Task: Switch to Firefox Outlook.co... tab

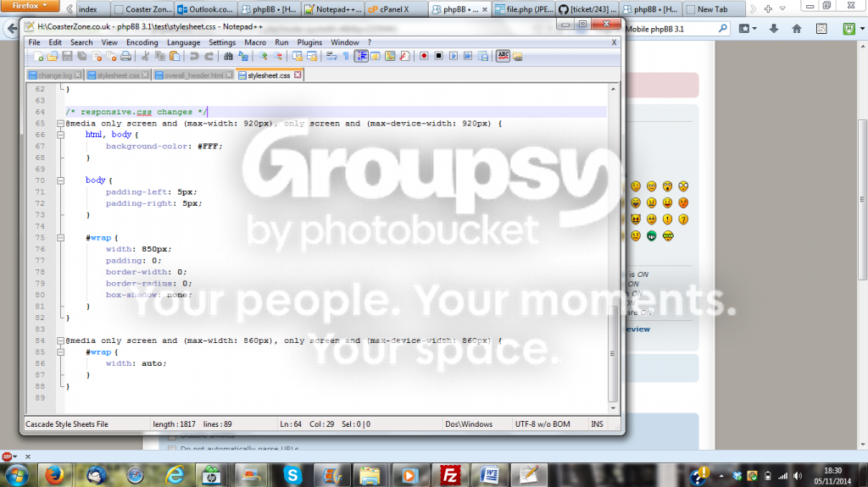Action: 205,9
